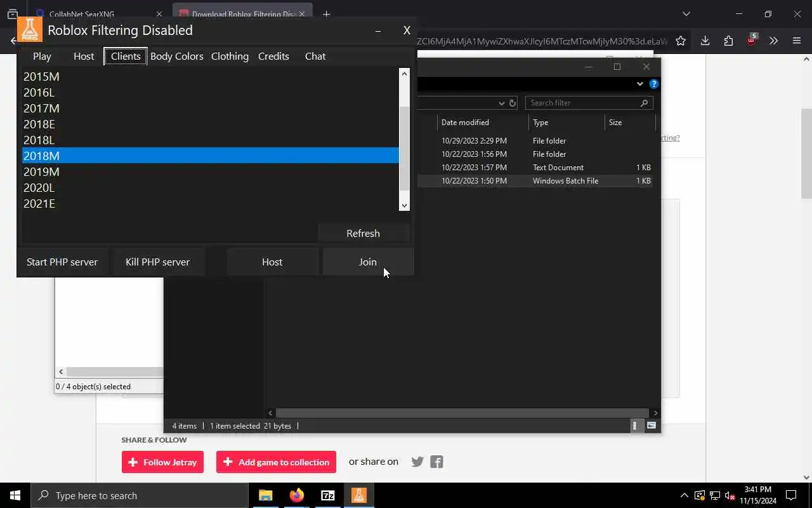Open address bar history dropdown in explorer
The image size is (812, 508).
(501, 103)
